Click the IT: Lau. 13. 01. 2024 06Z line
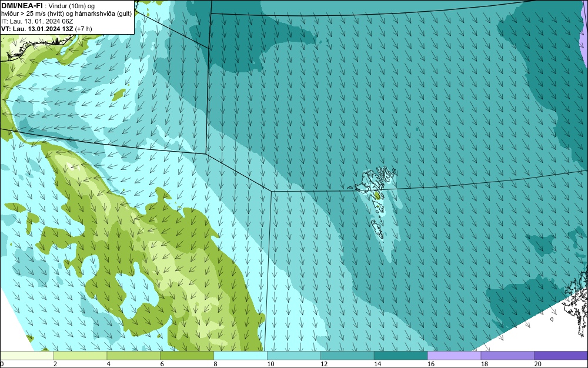 [37, 21]
